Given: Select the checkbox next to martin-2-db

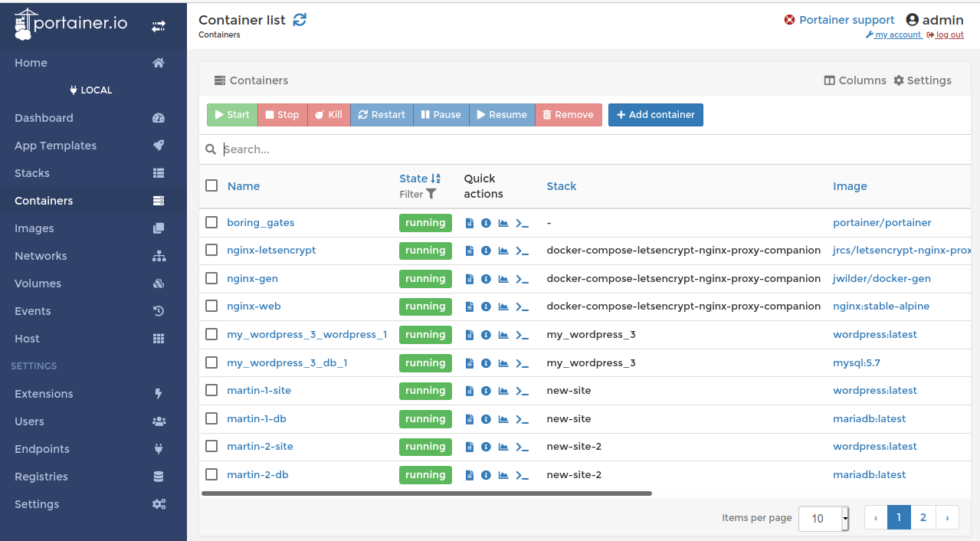Looking at the screenshot, I should (x=211, y=474).
